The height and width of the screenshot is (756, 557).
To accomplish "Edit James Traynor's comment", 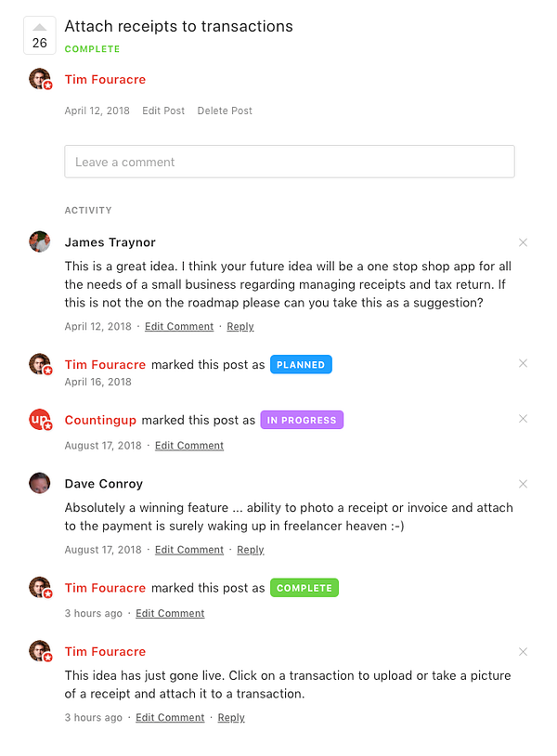I will pyautogui.click(x=179, y=327).
